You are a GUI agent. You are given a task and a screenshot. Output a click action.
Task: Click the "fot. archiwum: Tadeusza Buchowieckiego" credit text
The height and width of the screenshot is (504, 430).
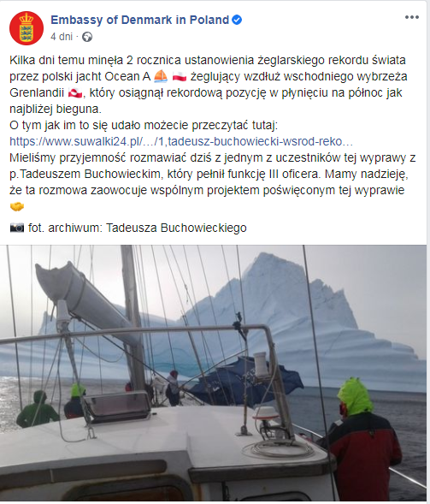138,228
